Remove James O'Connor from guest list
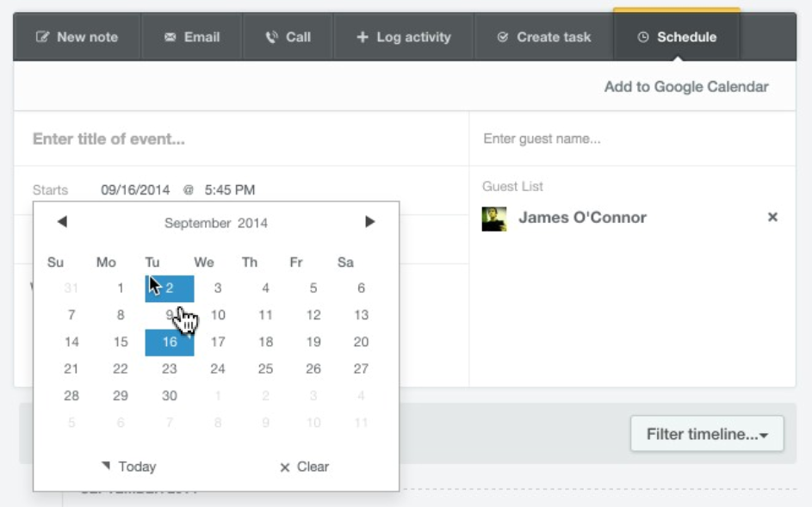This screenshot has height=507, width=812. (x=772, y=217)
